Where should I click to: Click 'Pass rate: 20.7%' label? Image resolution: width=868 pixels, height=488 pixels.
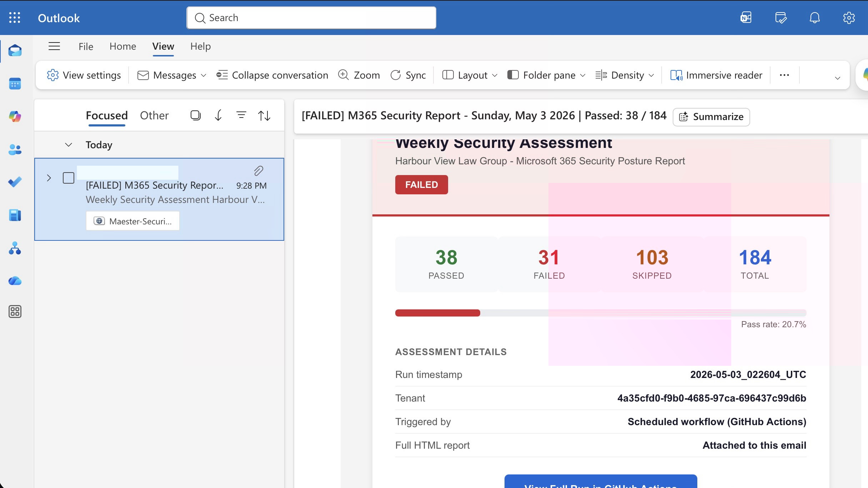(x=773, y=324)
